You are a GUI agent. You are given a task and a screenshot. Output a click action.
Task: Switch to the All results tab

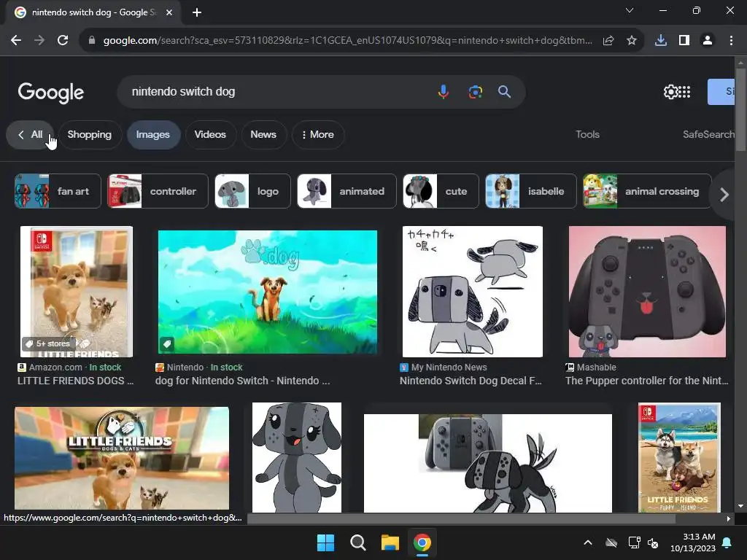tap(30, 135)
